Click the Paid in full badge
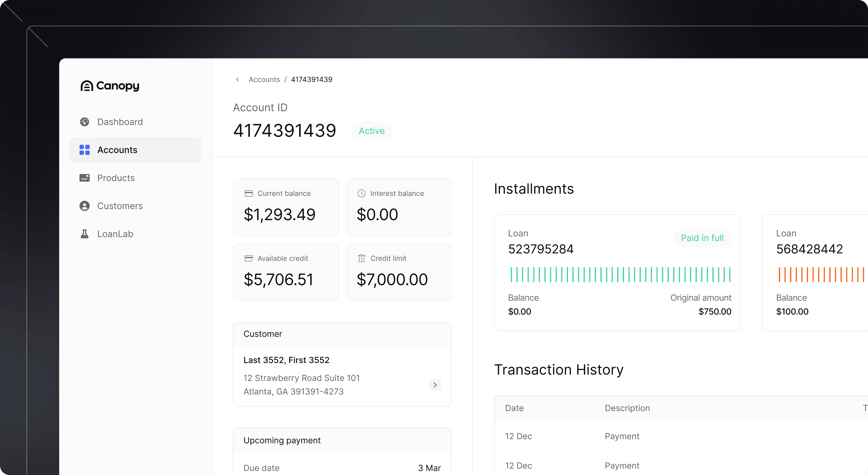 [702, 238]
